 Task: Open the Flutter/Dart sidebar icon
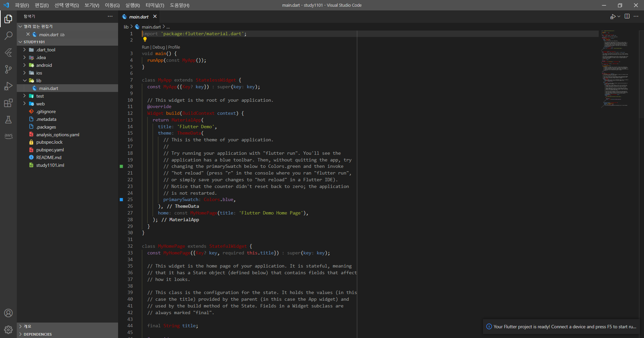point(8,52)
